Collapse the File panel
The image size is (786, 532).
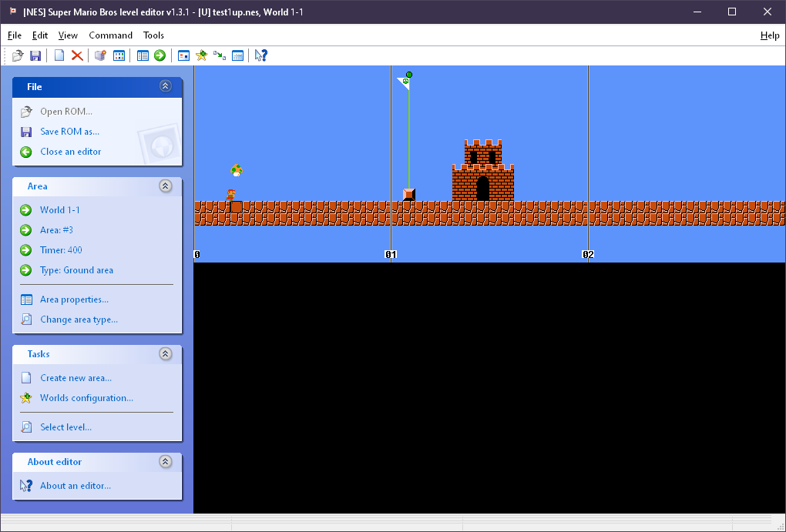[x=166, y=86]
